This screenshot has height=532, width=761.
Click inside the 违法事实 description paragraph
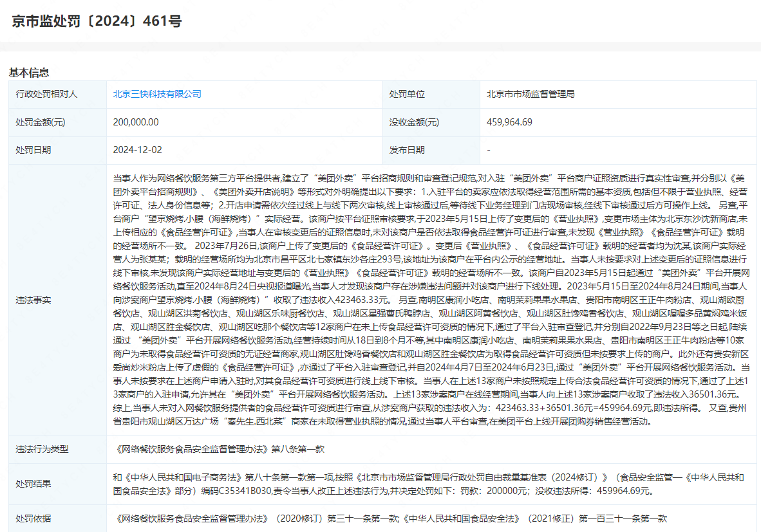430,300
